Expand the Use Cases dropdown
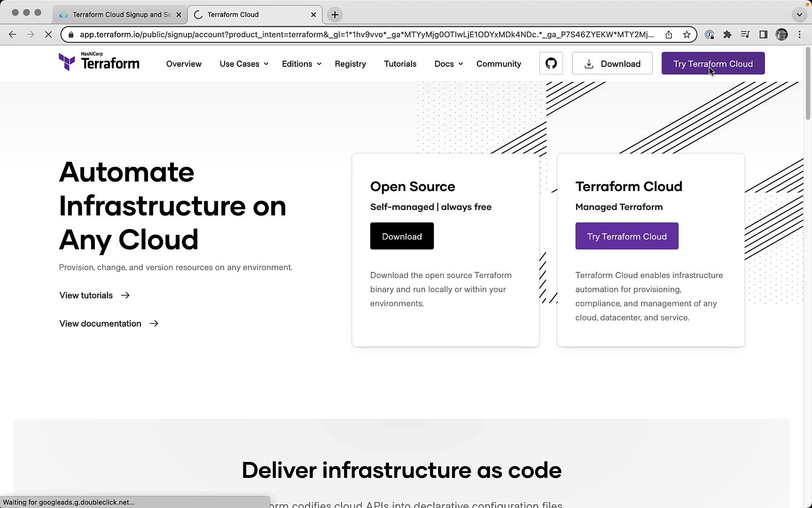Screen dimensions: 812x508 [244, 63]
